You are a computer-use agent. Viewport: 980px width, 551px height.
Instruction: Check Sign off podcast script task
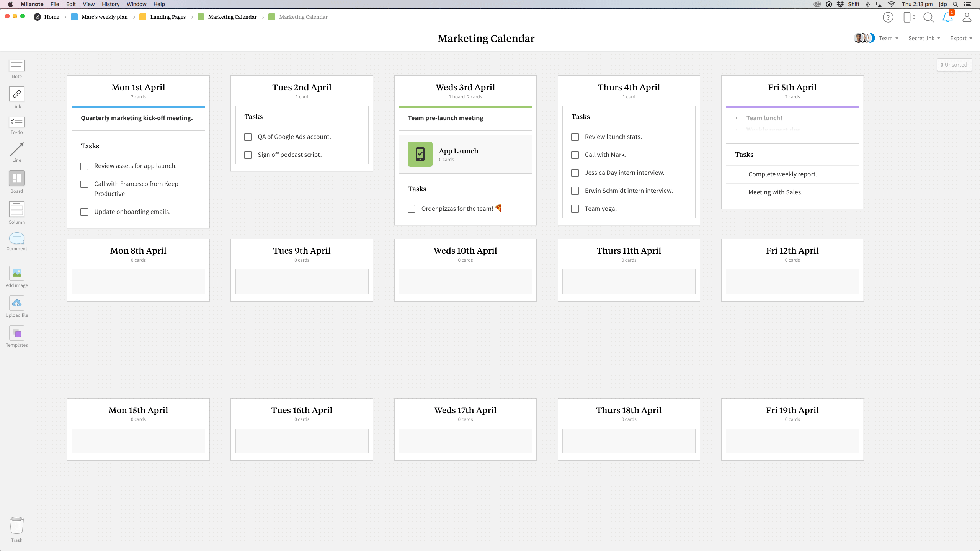[248, 155]
